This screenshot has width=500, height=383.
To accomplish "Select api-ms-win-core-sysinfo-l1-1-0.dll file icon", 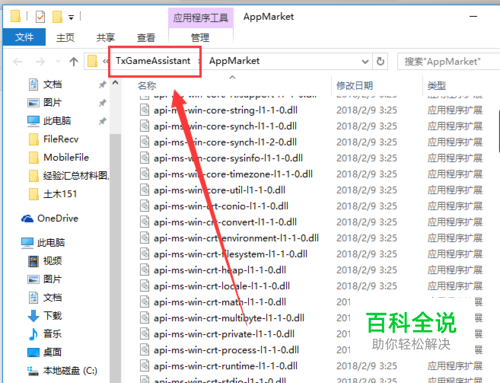I will tap(144, 157).
